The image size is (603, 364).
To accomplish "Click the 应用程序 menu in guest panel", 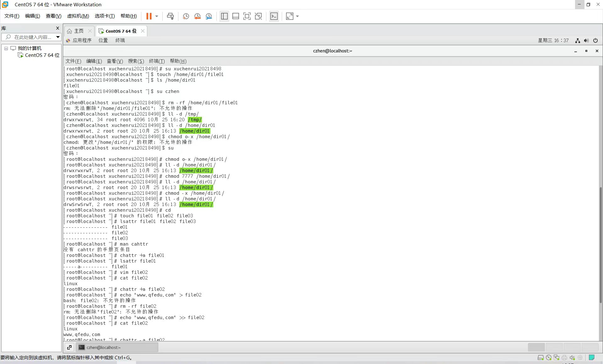I will (x=82, y=41).
